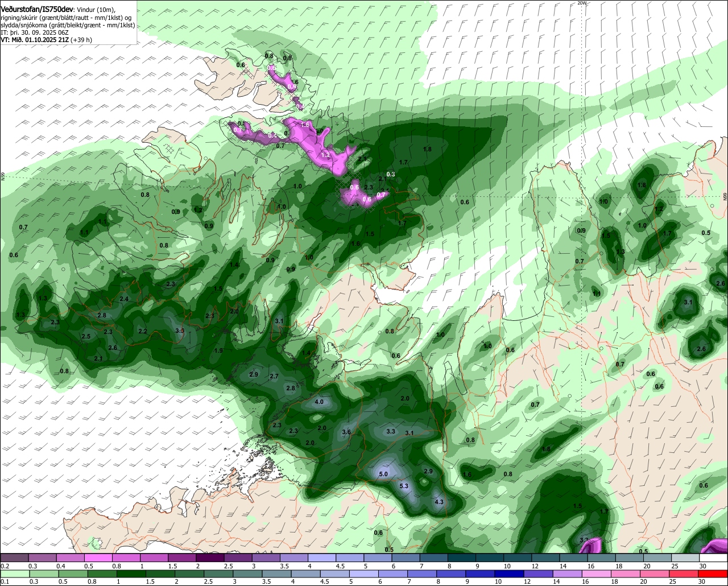Click the 2.5 precipitation value on the map
This screenshot has height=586, width=728.
click(86, 337)
